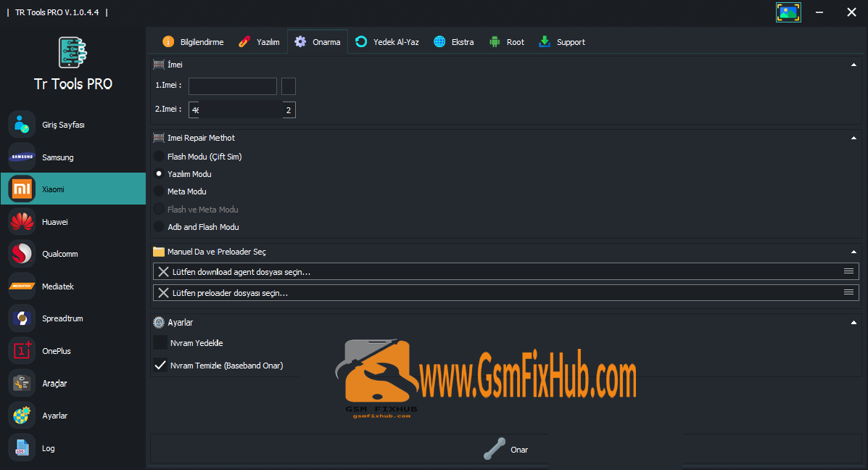The height and width of the screenshot is (470, 868).
Task: Click Yedek Al-Yaz refresh icon
Action: [x=361, y=41]
